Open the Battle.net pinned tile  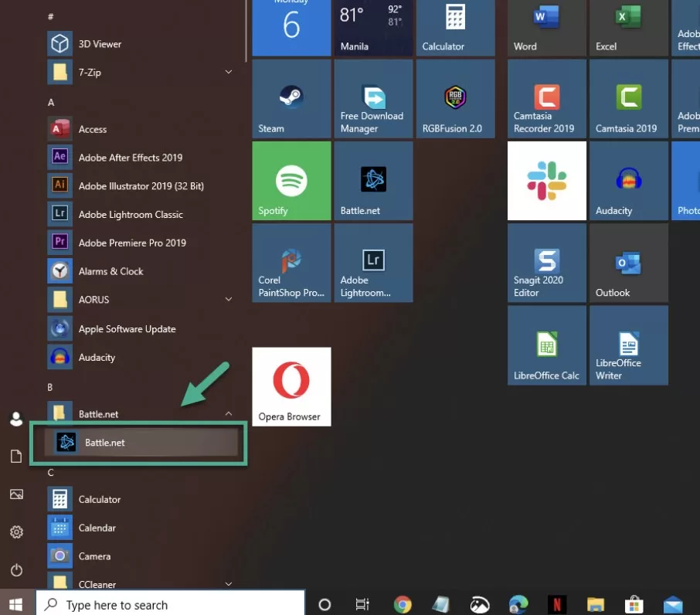click(374, 181)
